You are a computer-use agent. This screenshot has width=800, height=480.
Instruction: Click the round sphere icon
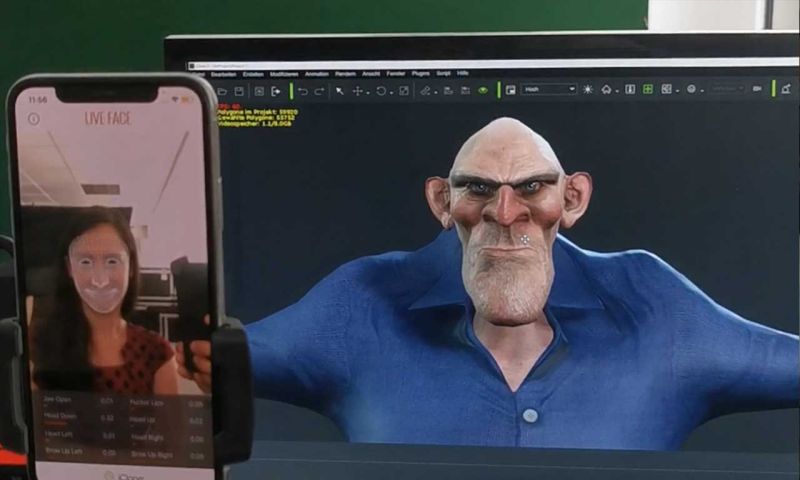coord(691,89)
